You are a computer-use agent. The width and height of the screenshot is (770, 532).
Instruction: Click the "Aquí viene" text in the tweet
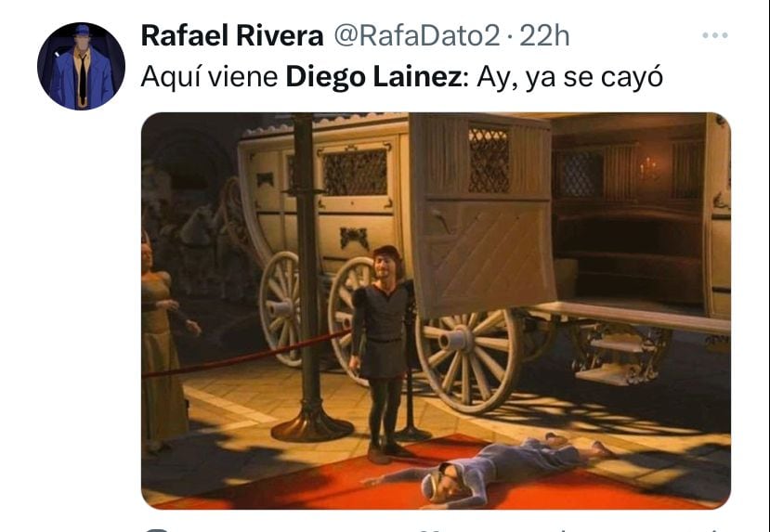pos(210,78)
